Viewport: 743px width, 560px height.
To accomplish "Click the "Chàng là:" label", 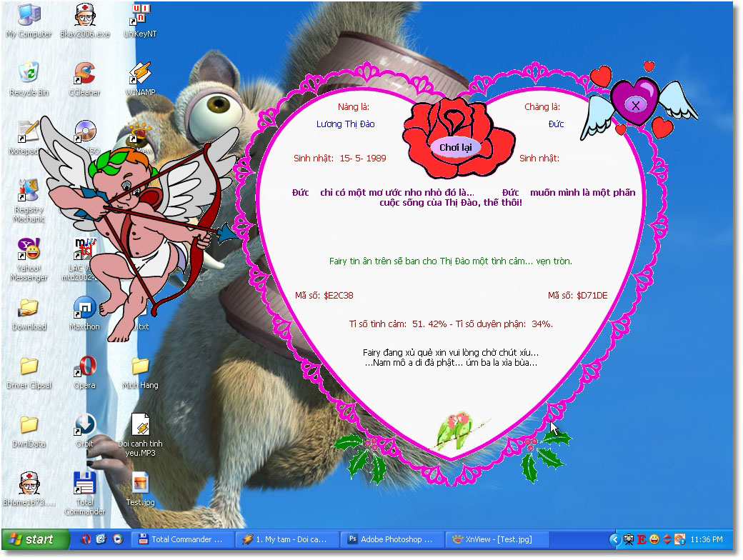I will click(542, 107).
